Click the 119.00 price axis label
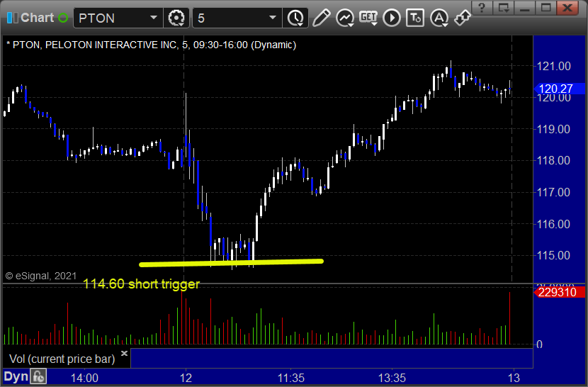The width and height of the screenshot is (588, 387). pos(554,130)
